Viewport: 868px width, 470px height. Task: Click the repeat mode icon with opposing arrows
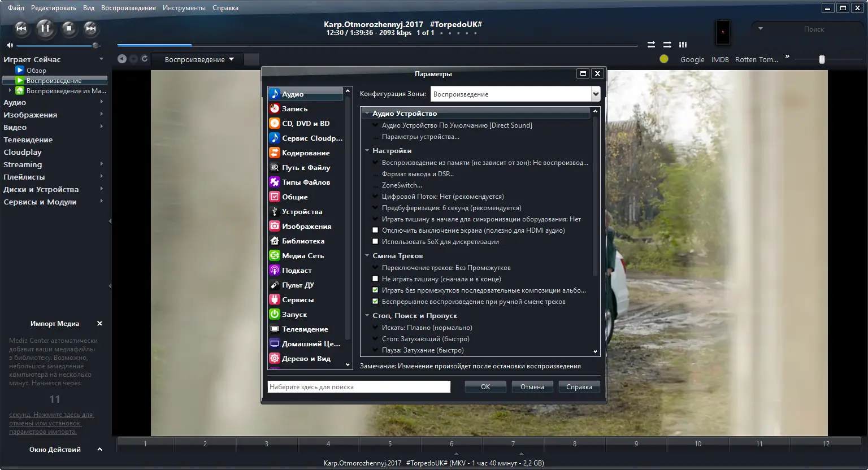651,45
